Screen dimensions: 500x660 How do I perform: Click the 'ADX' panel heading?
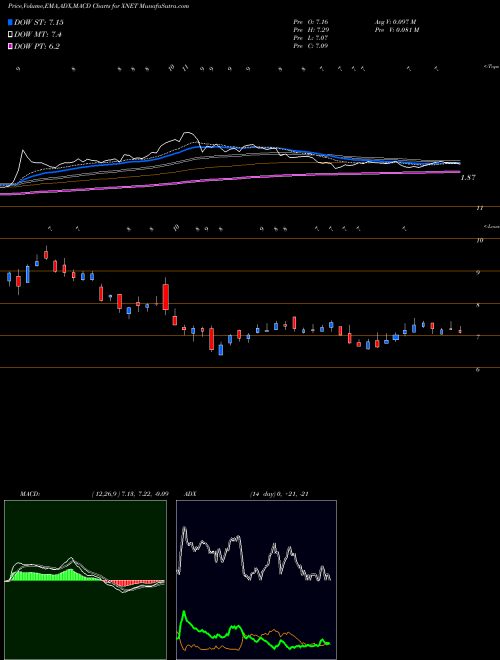(190, 494)
